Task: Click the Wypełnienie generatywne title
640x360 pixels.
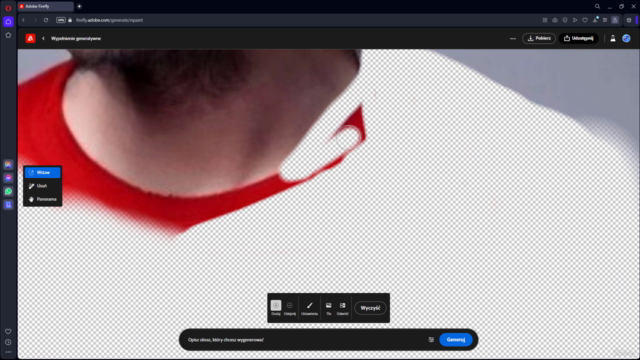Action: tap(76, 38)
